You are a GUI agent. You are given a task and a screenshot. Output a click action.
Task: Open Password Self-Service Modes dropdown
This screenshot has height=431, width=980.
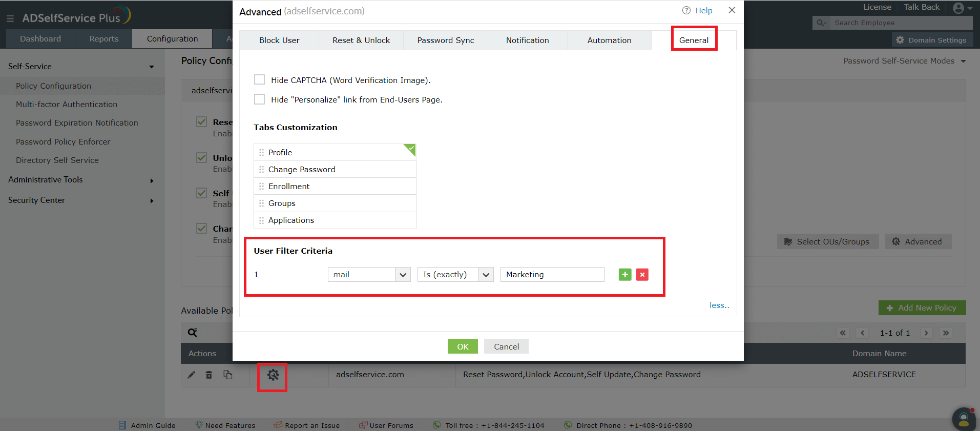[x=905, y=61]
